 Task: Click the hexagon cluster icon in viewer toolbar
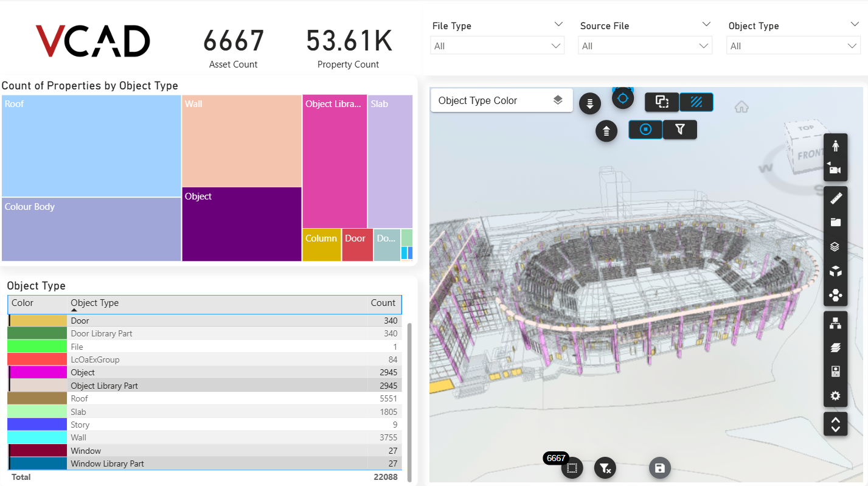point(836,296)
